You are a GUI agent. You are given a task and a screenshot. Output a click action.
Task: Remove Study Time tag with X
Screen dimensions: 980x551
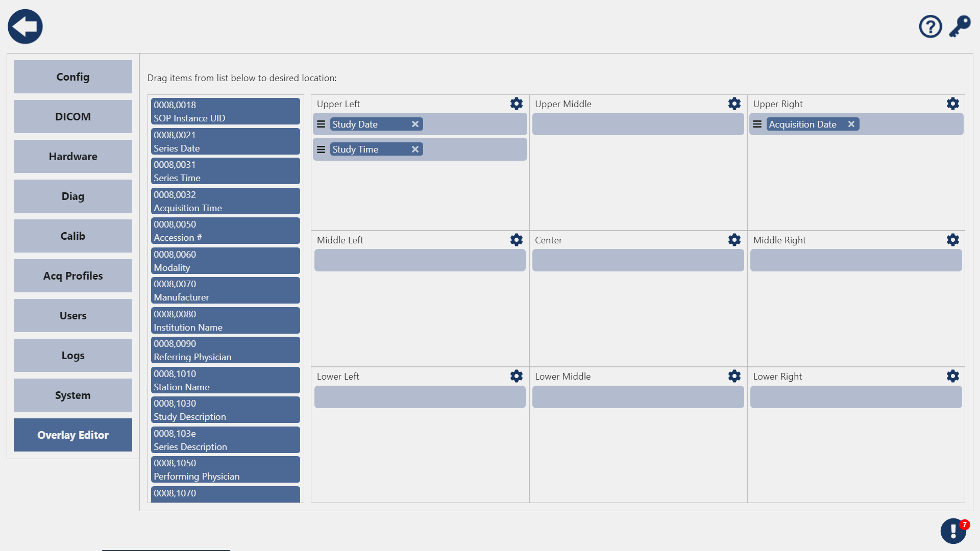[x=415, y=149]
